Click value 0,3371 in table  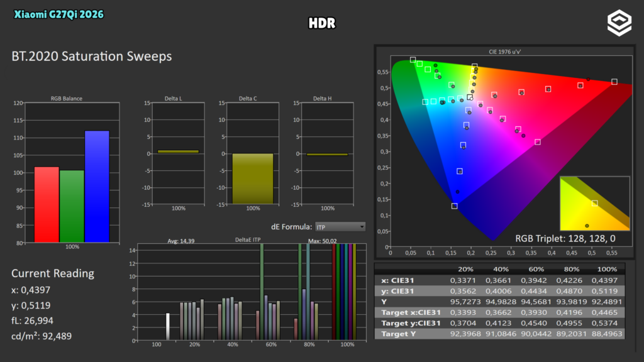[x=463, y=280]
